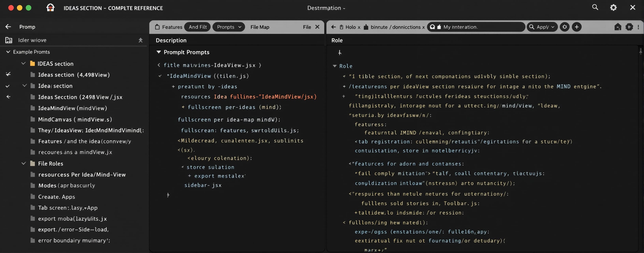Click 'fulllens sold stories in, Toolbar.js:' line

pyautogui.click(x=420, y=203)
